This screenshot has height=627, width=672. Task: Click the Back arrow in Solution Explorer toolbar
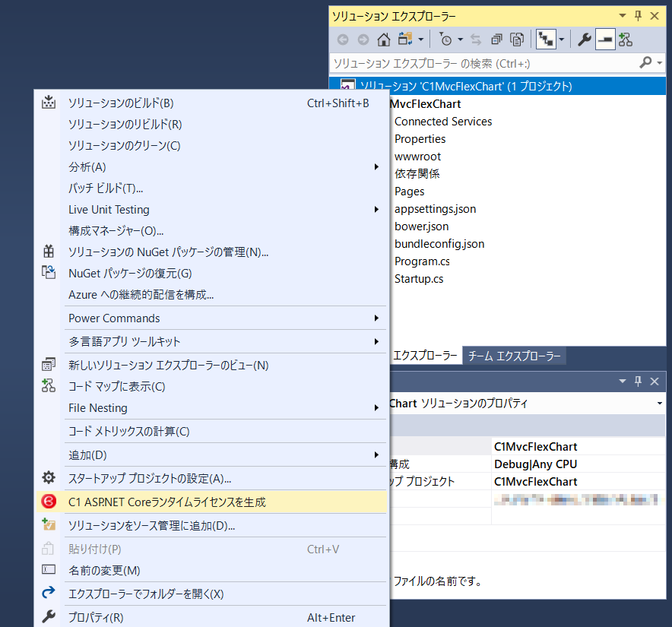pos(343,40)
